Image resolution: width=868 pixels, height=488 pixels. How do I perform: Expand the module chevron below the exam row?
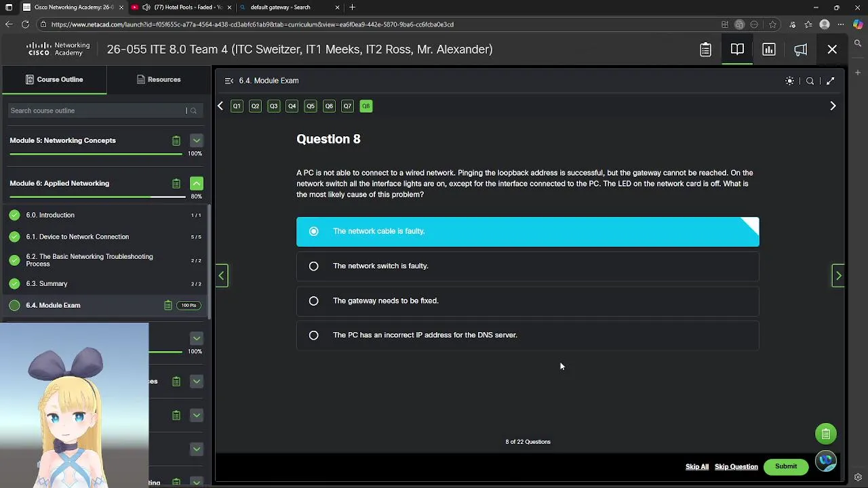(x=196, y=338)
